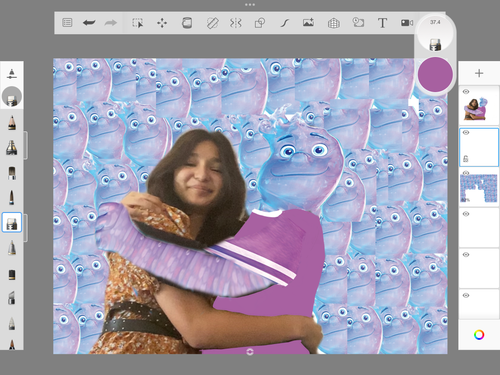Image resolution: width=500 pixels, height=375 pixels.
Task: Pick the grey cone-tipped pen brush
Action: tap(12, 248)
